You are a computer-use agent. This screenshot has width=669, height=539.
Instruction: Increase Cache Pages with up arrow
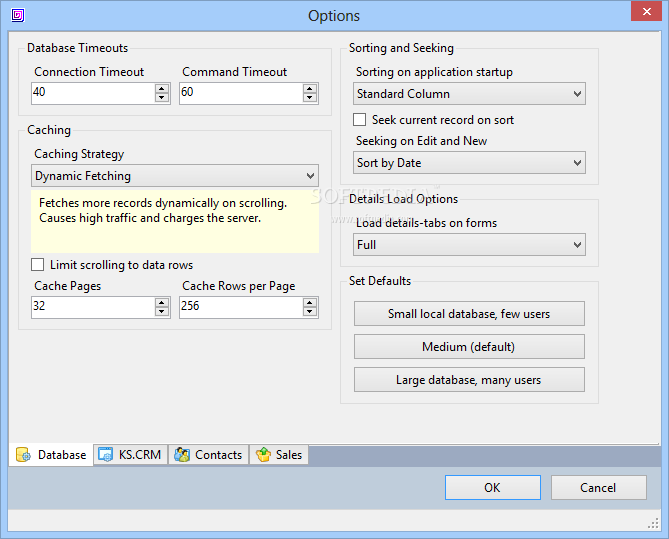tap(162, 303)
